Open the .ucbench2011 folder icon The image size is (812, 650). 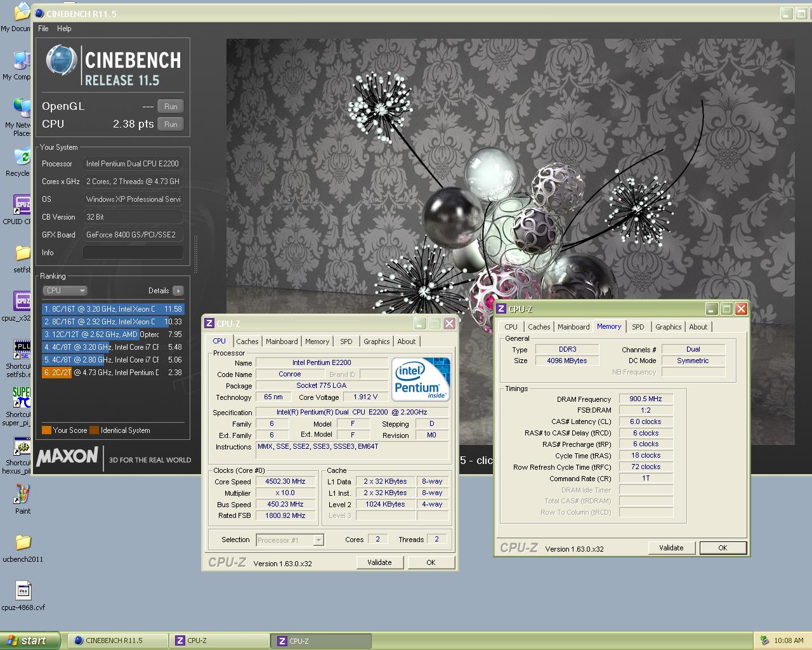coord(23,543)
